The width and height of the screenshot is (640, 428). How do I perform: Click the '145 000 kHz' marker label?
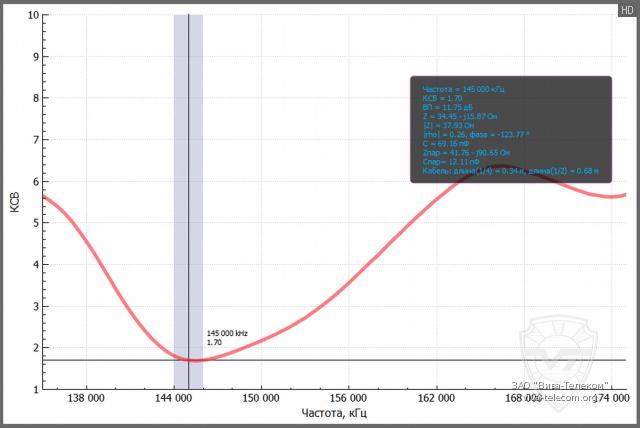pos(227,333)
